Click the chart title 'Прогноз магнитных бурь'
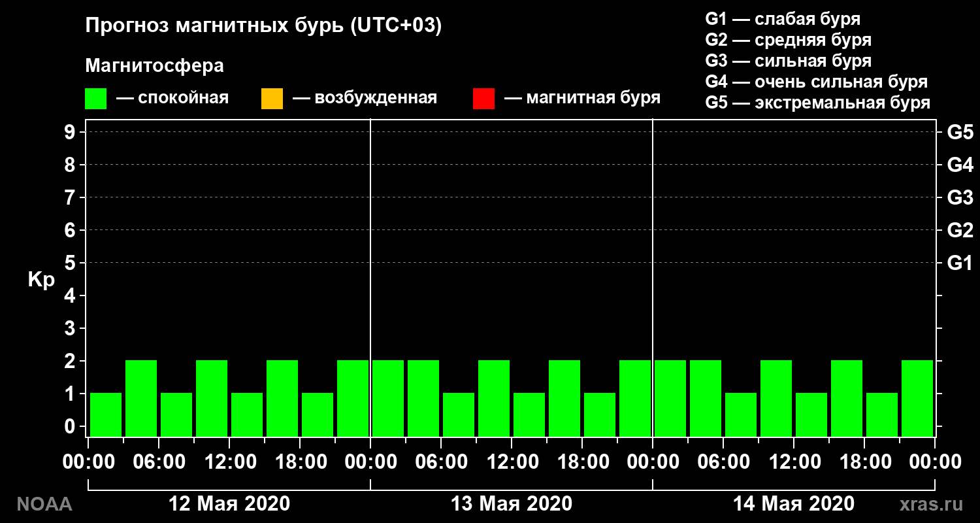The width and height of the screenshot is (980, 523). pos(215,25)
